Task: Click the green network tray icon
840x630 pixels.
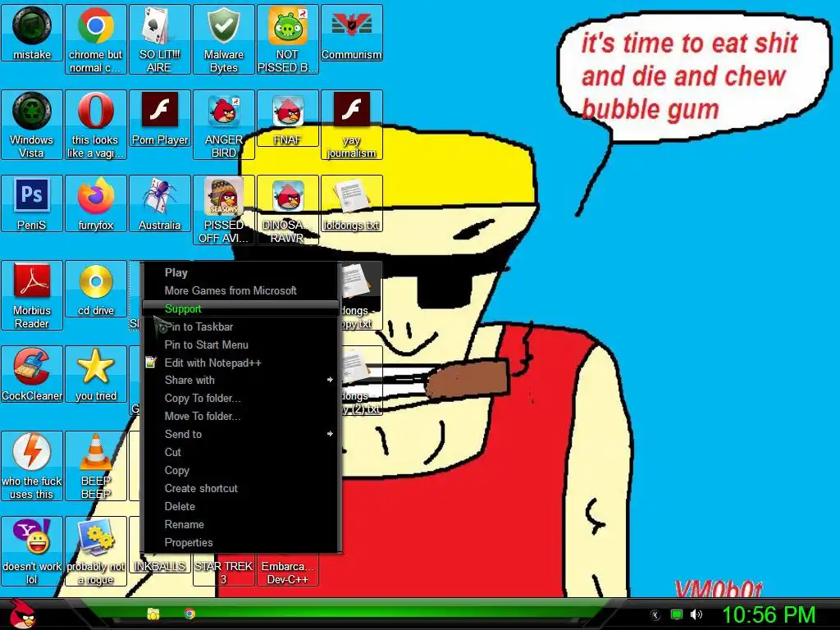Action: click(677, 614)
